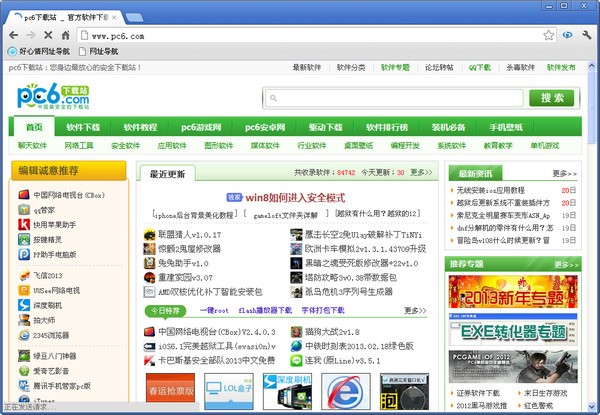
Task: Click the pc6.com logo
Action: click(53, 96)
